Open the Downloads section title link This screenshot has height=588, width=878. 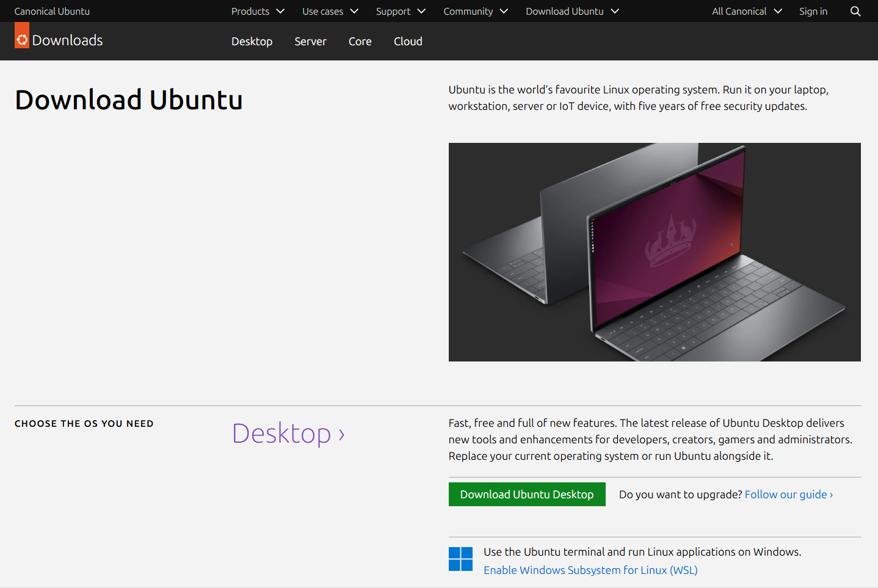pos(67,40)
